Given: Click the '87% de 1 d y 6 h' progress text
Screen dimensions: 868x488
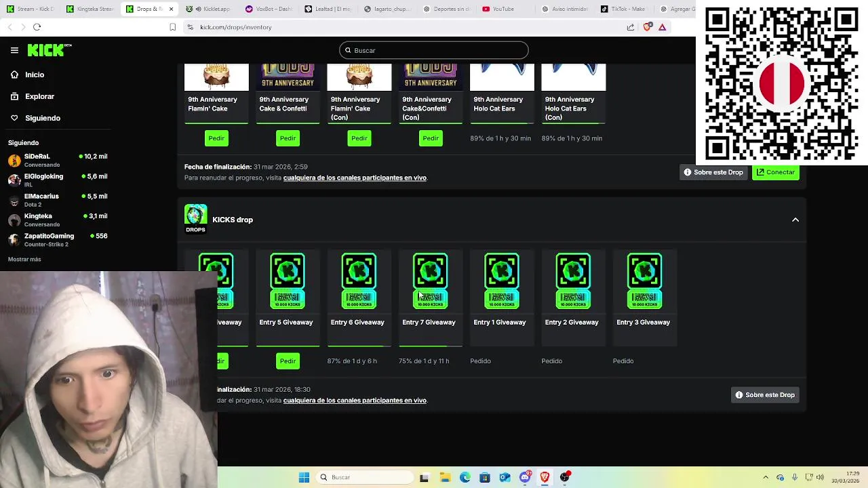Looking at the screenshot, I should (352, 361).
